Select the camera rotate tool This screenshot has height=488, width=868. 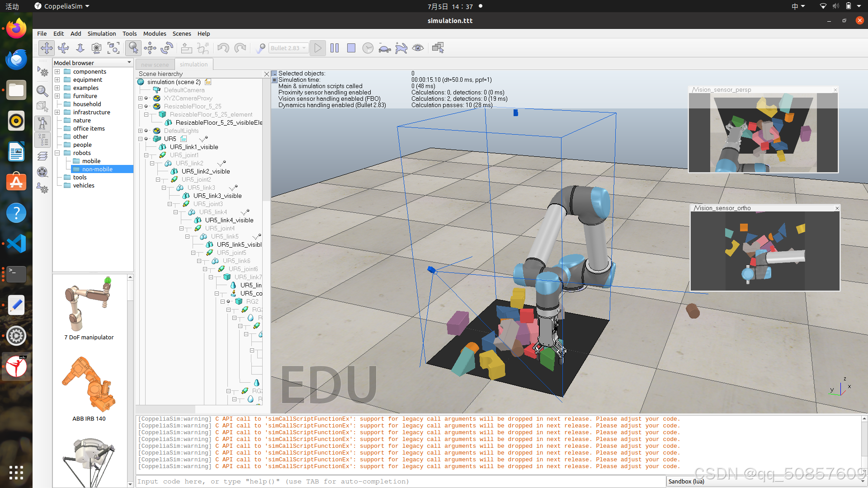coord(63,48)
